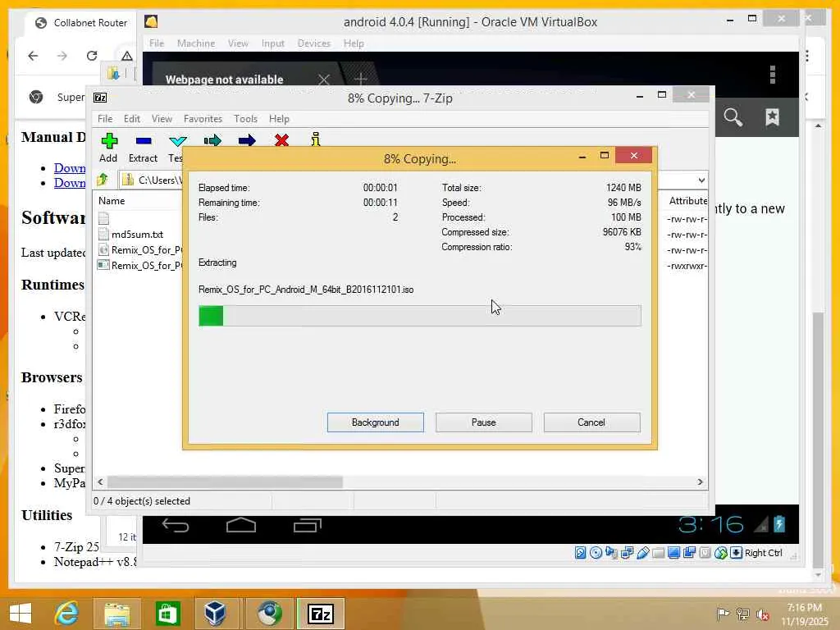Click the hard disk activity icon in VirtualBox status bar
Screen dimensions: 840x630
(580, 553)
